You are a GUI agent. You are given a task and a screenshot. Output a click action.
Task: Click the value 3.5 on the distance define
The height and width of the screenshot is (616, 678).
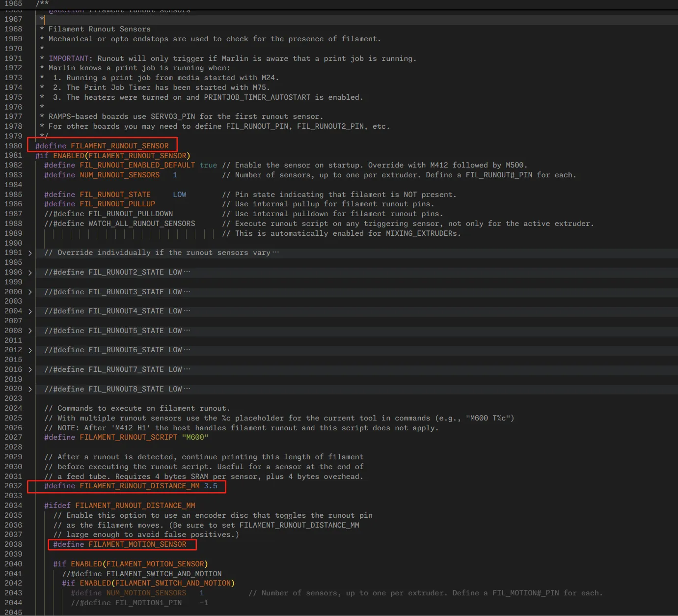(211, 486)
